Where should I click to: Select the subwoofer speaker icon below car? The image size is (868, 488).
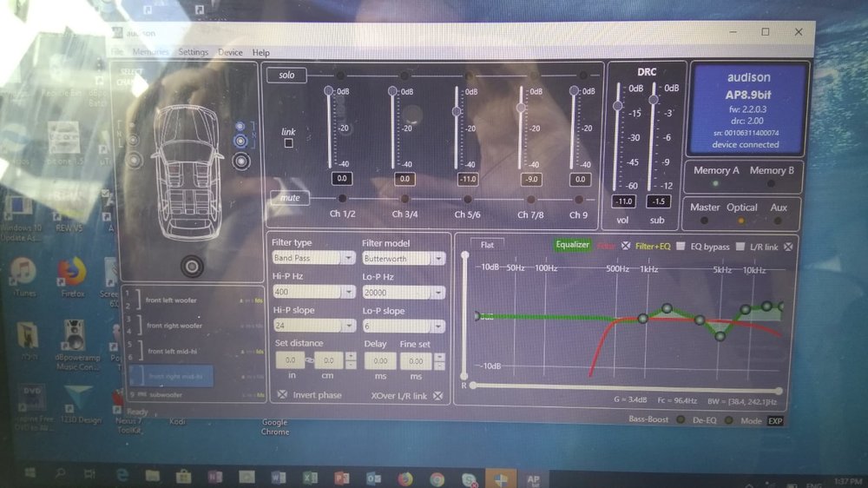click(192, 267)
